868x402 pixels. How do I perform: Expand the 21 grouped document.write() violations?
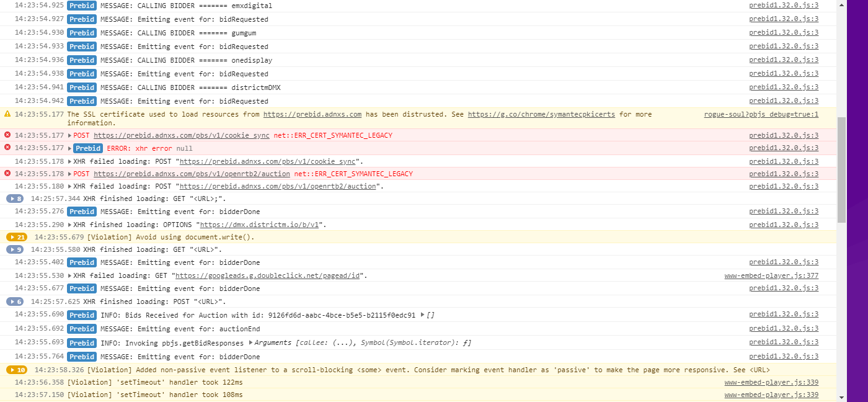pos(17,237)
